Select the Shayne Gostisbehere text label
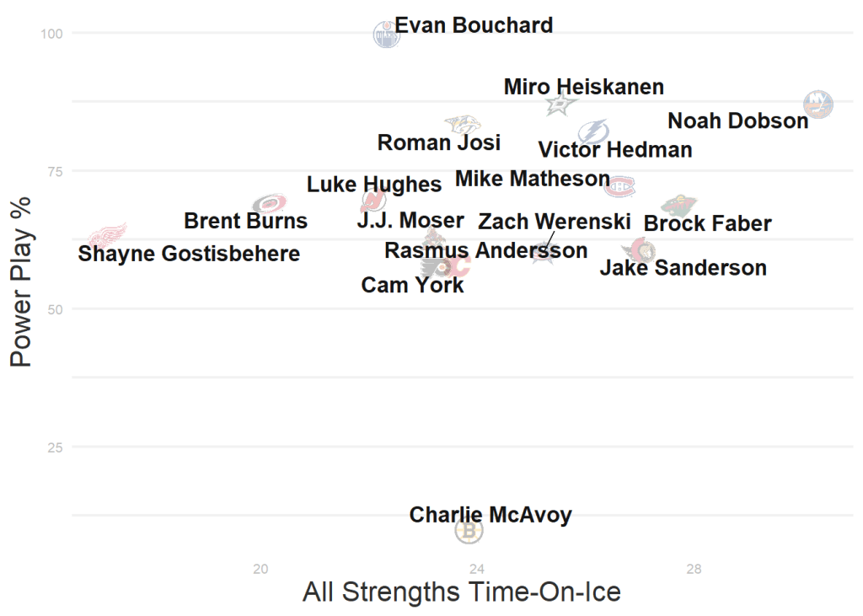This screenshot has height=616, width=863. pyautogui.click(x=189, y=254)
